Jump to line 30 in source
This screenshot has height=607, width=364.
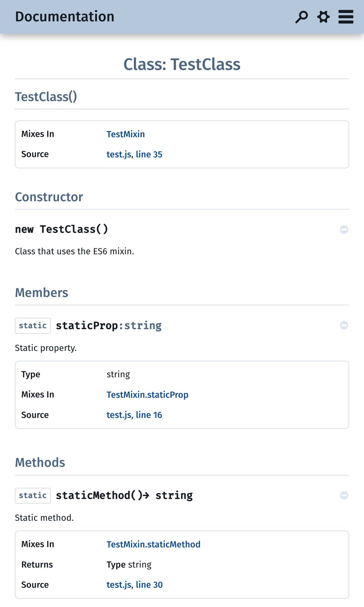(x=149, y=585)
